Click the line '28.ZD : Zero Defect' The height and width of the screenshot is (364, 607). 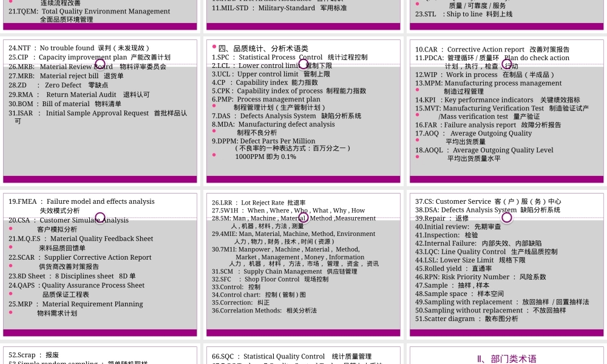point(58,85)
